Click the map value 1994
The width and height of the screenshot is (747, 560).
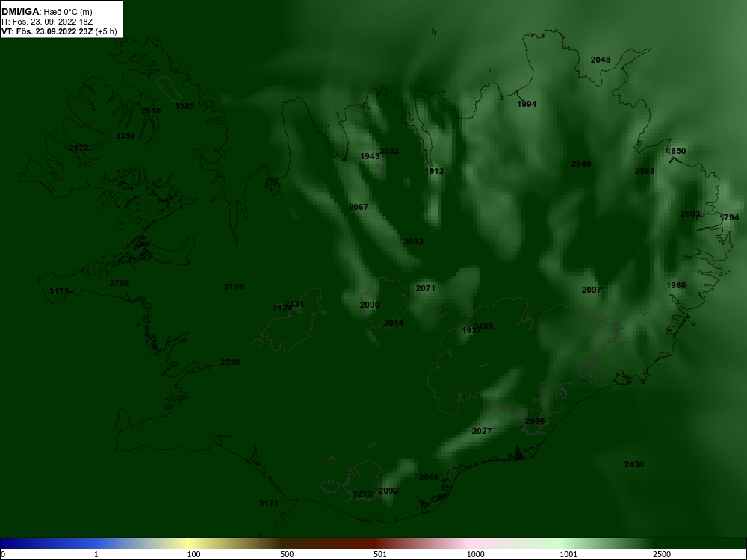(527, 104)
